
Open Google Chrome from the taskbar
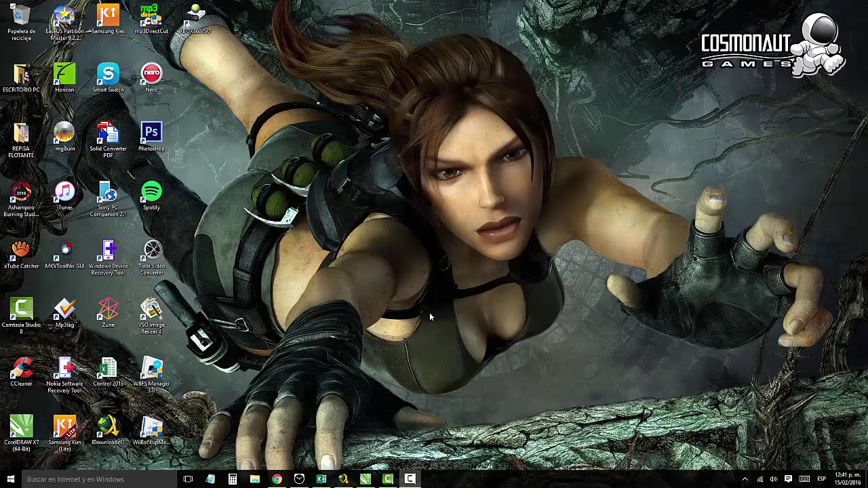277,479
